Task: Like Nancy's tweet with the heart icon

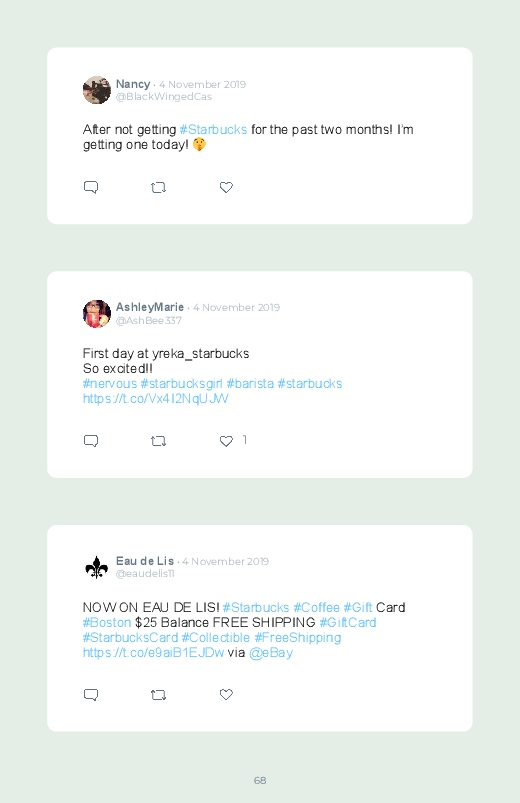Action: tap(226, 187)
